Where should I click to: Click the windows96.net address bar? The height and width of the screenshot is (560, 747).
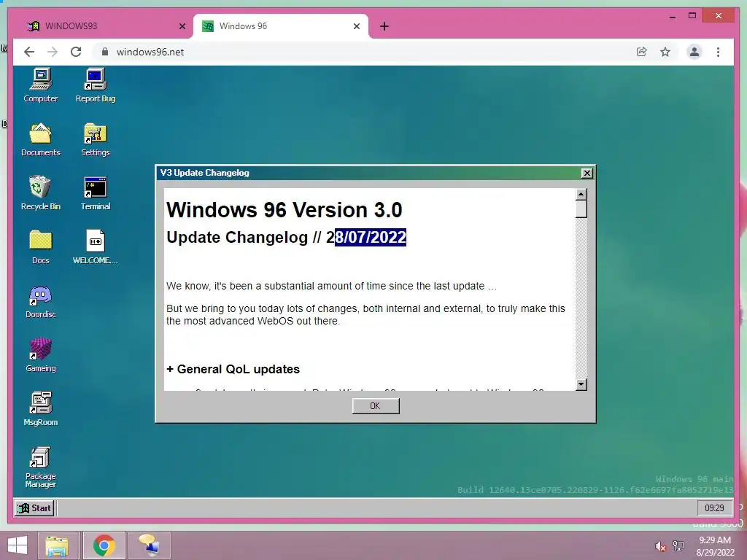362,52
